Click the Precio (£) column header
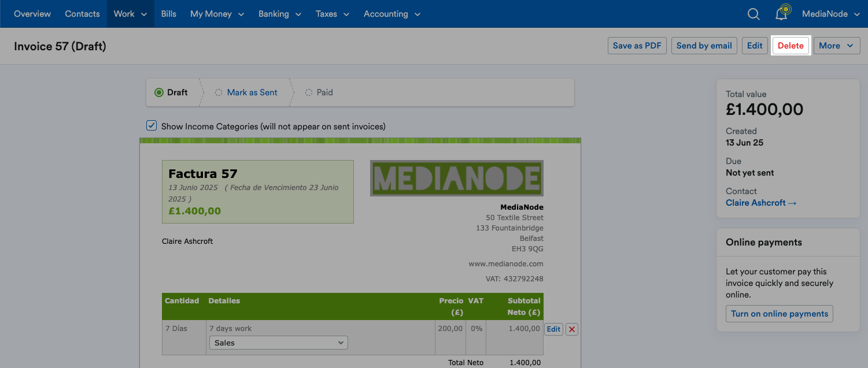Viewport: 868px width, 368px height. 451,307
